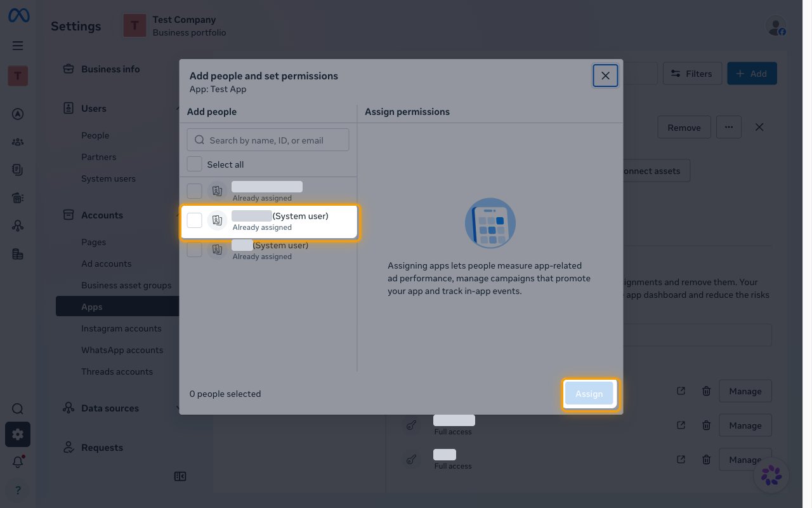Click open-external icon beside second Manage button
Screen dimensions: 812x508
[681, 425]
